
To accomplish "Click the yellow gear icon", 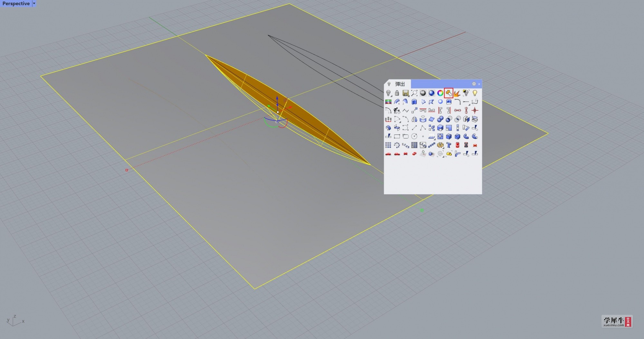I will click(x=440, y=145).
